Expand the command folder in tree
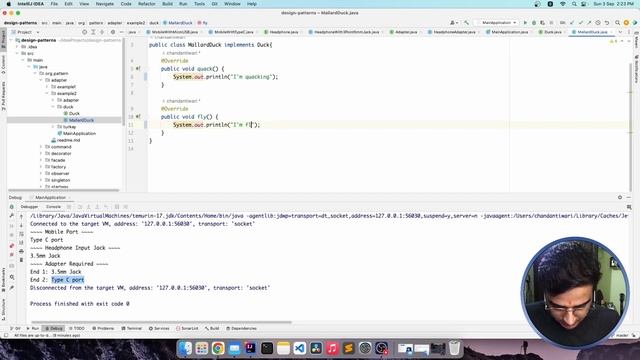 tap(41, 147)
